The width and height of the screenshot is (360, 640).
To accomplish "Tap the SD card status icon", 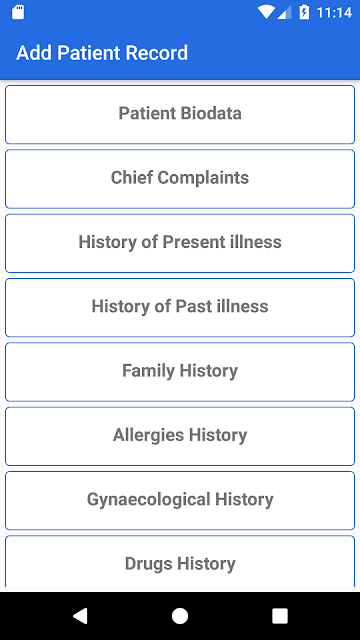I will pos(18,12).
